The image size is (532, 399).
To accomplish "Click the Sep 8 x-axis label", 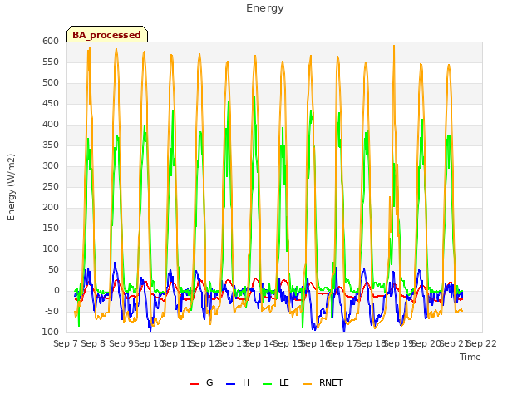I will pyautogui.click(x=93, y=343).
